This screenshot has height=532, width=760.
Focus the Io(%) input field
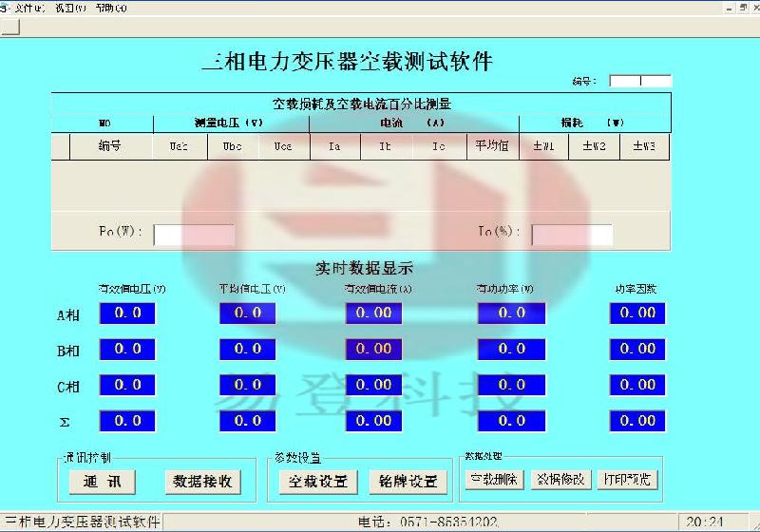572,235
